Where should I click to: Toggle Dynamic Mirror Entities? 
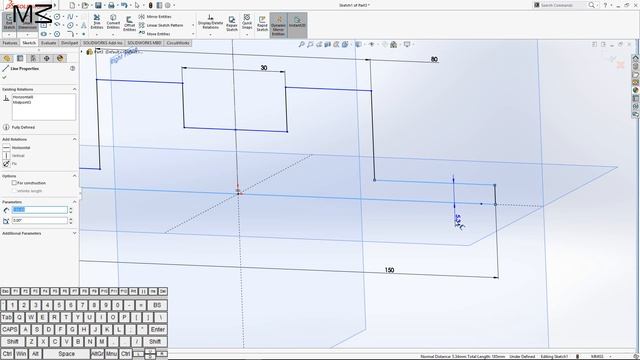(278, 25)
